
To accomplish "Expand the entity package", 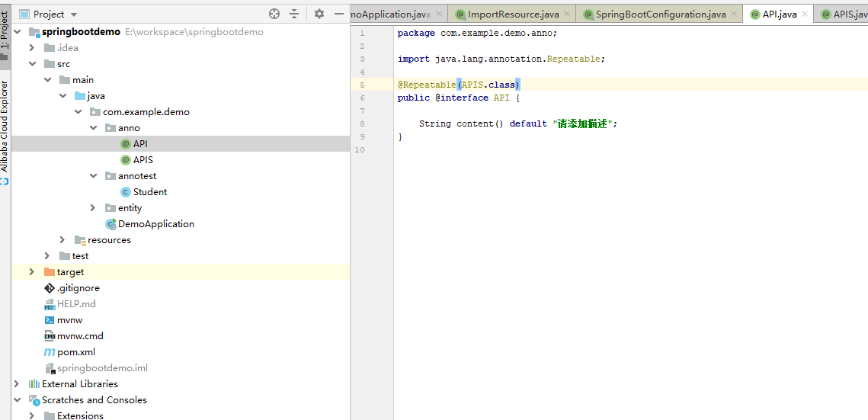I will point(94,208).
